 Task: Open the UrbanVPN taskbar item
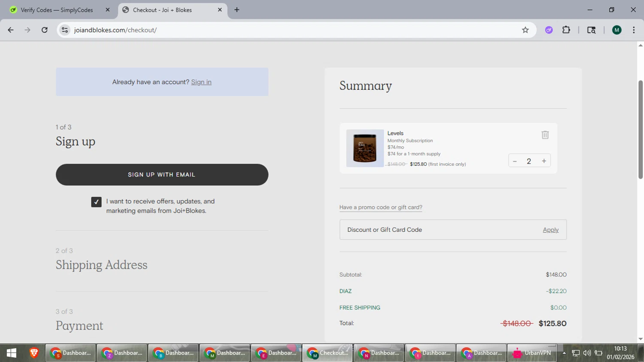click(x=532, y=353)
